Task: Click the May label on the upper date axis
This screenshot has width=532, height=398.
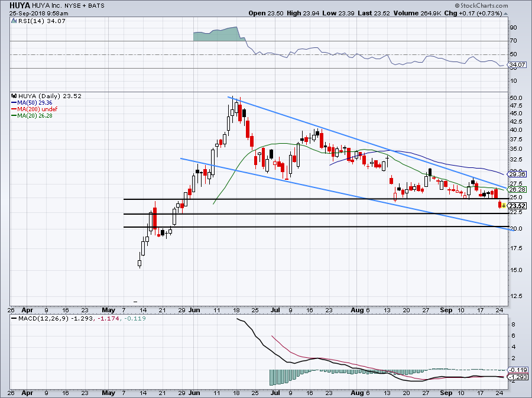Action: [109, 310]
